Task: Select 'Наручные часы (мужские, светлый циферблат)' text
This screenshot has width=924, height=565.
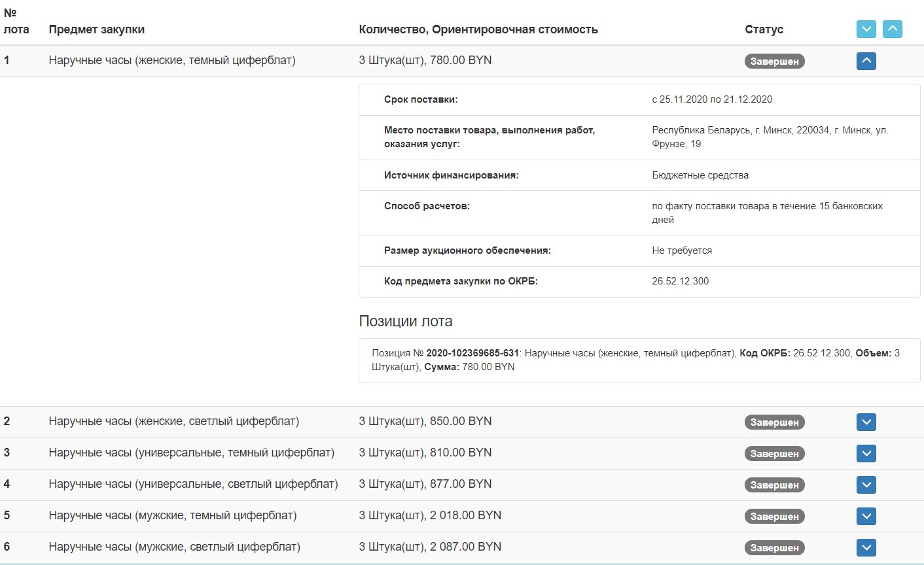Action: pyautogui.click(x=174, y=547)
